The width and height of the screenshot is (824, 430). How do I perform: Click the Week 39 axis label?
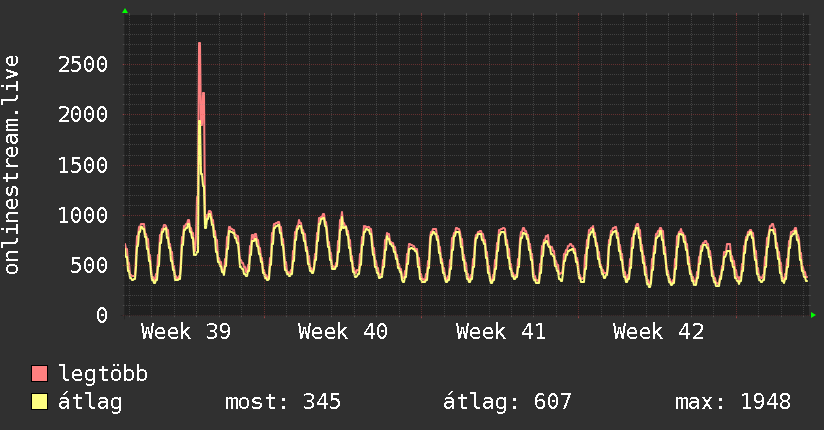tap(186, 332)
